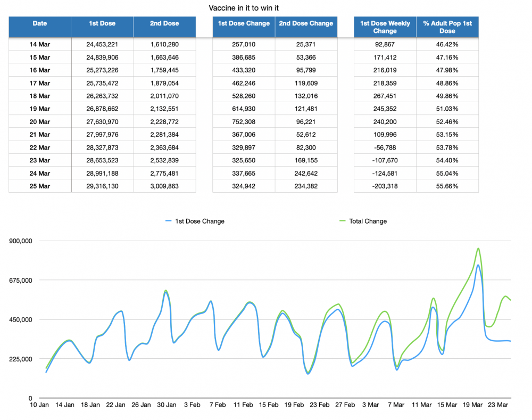Click the 19 Mar date cell

[40, 109]
